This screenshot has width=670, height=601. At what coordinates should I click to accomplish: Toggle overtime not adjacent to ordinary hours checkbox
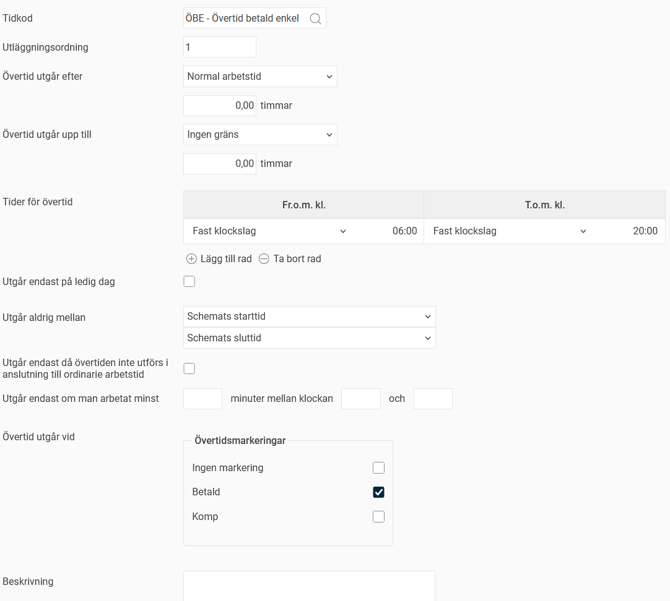coord(189,368)
